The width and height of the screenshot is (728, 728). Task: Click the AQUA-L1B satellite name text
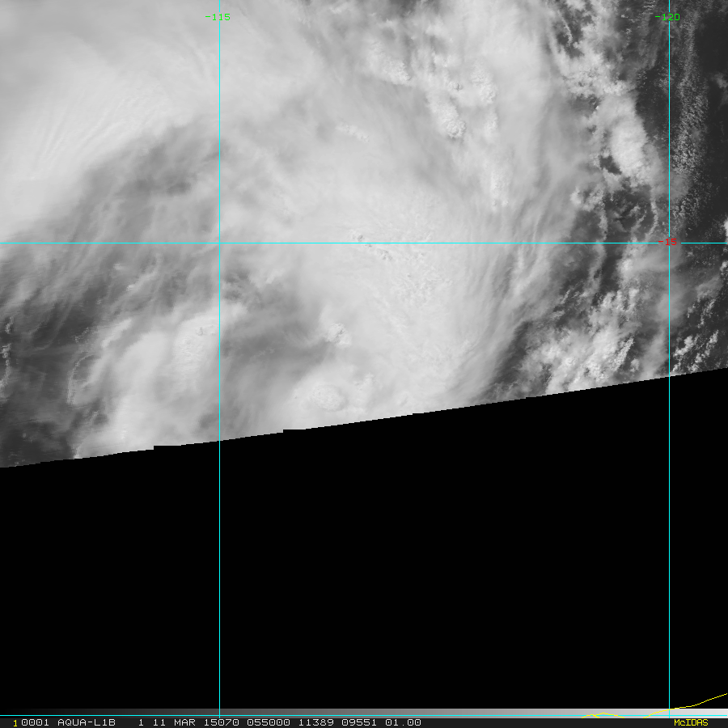click(87, 722)
